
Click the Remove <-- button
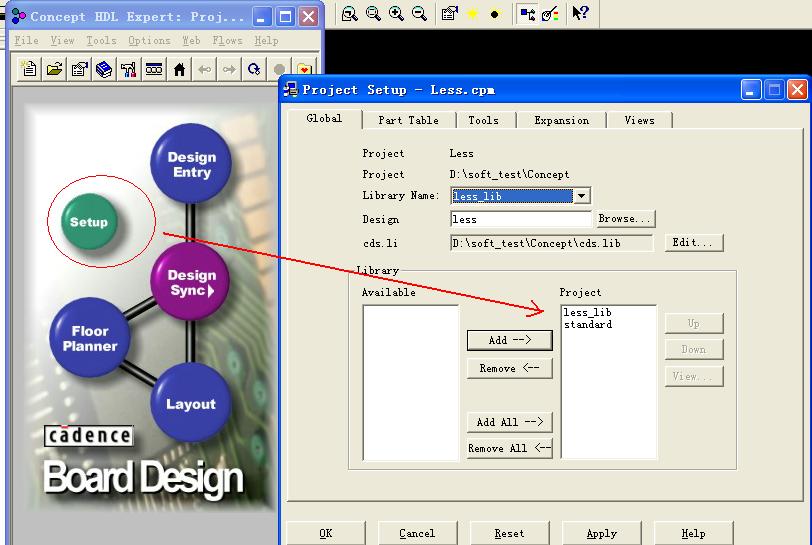510,368
